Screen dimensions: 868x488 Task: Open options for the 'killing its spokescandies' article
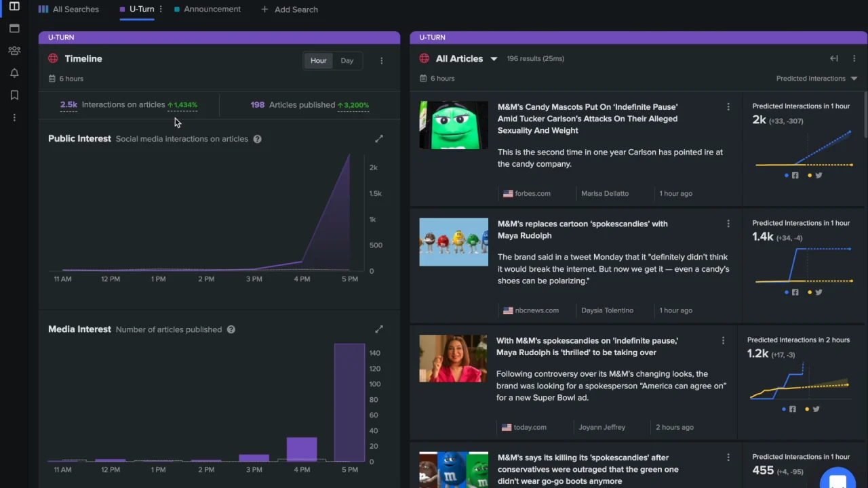pos(728,457)
